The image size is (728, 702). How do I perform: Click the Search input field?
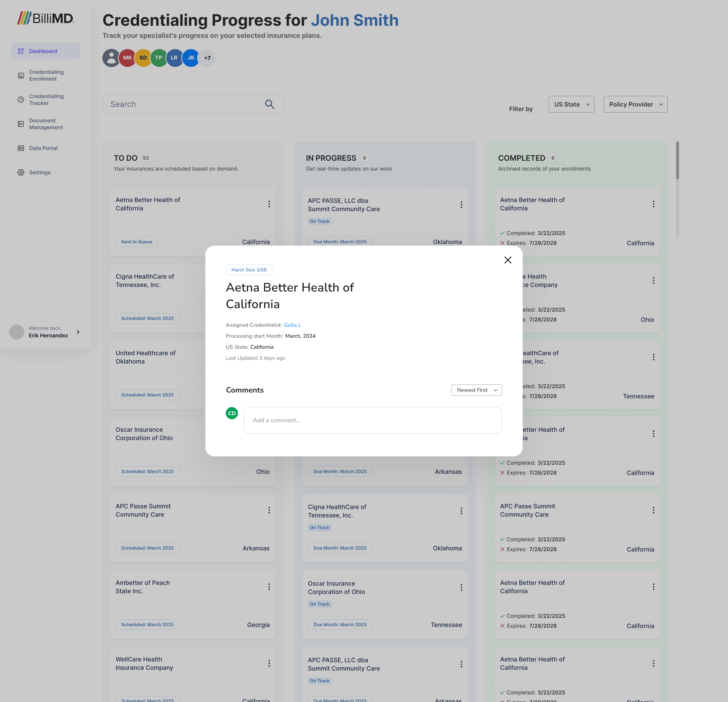click(193, 104)
